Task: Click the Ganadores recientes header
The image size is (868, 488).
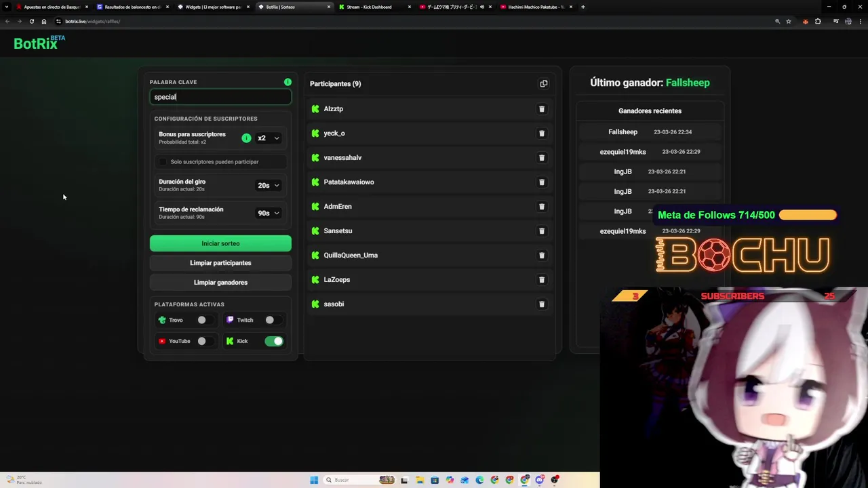Action: 650,111
